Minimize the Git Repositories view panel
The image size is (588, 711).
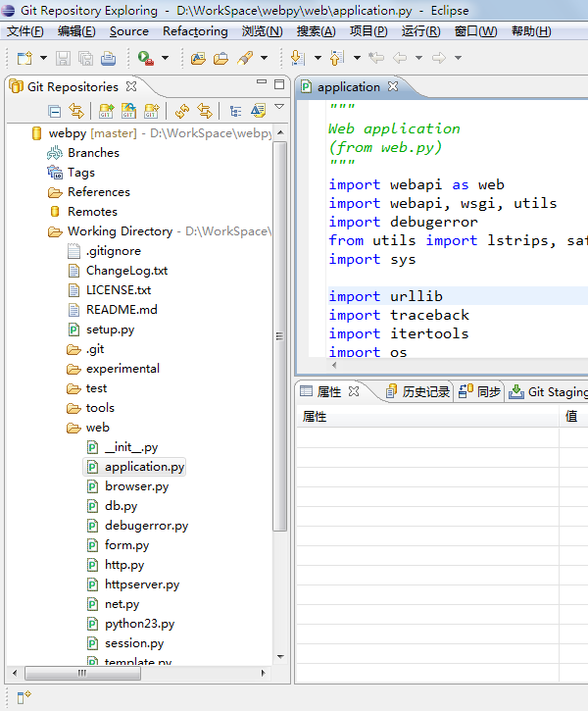point(262,82)
